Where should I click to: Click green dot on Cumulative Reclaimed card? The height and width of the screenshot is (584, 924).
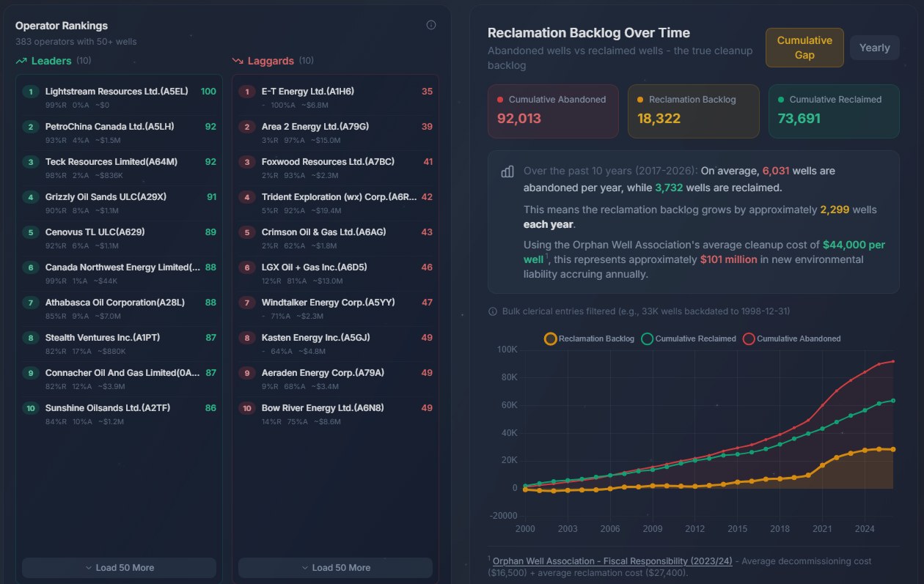pyautogui.click(x=781, y=100)
